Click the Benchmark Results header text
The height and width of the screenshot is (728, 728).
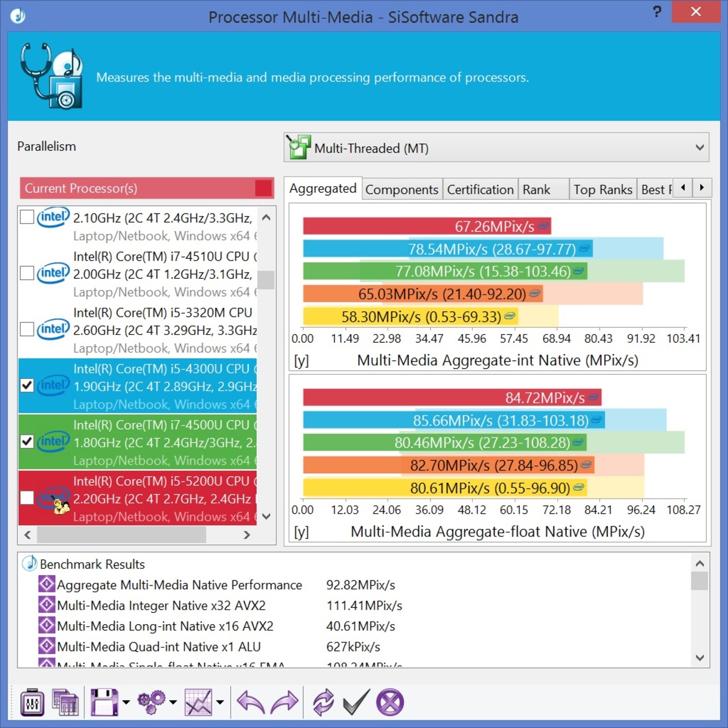coord(92,564)
